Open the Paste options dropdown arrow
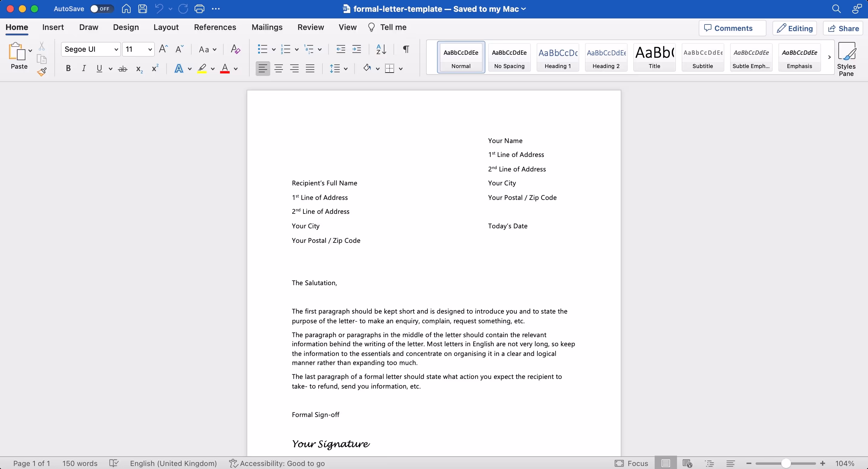Image resolution: width=868 pixels, height=469 pixels. point(30,51)
